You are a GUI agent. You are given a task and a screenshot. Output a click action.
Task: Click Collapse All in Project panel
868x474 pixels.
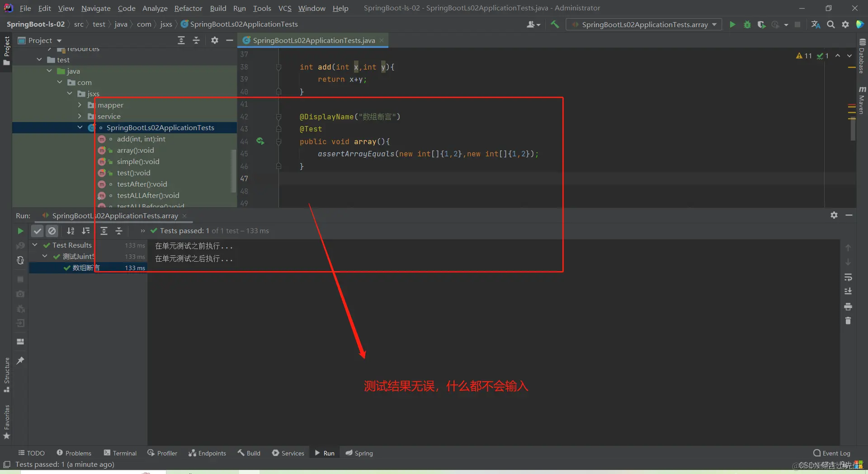pos(196,40)
